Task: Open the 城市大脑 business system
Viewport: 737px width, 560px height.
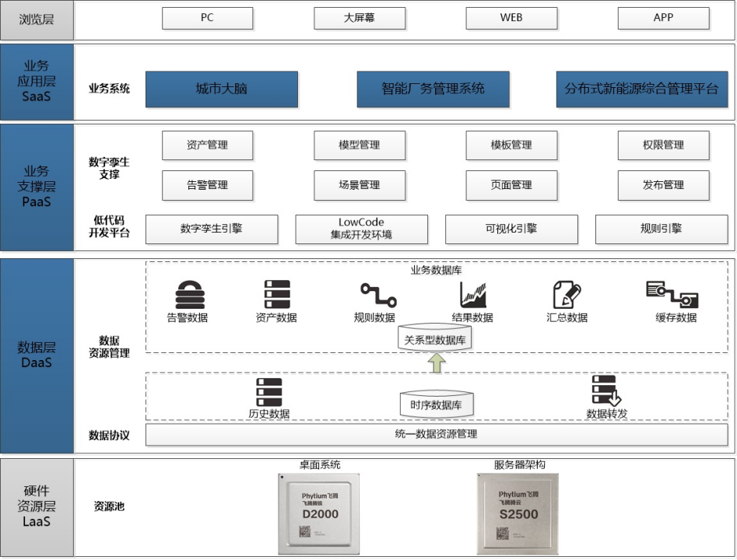Action: coord(222,89)
